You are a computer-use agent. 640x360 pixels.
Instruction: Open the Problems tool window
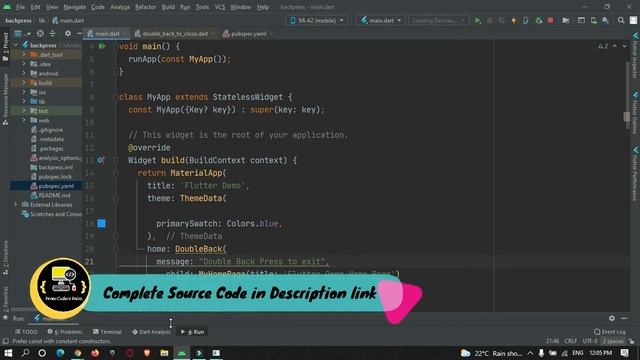coord(64,332)
